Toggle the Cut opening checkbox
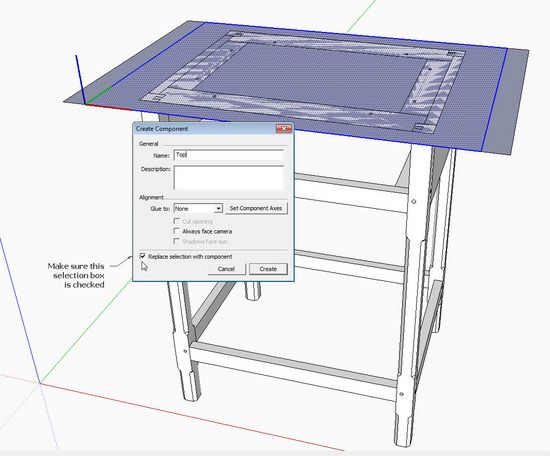This screenshot has height=456, width=550. (177, 221)
